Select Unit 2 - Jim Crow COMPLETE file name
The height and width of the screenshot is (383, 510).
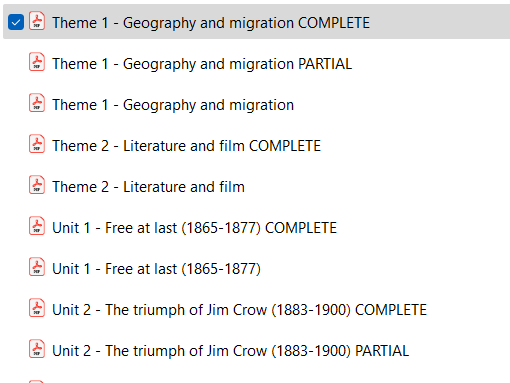tap(239, 310)
